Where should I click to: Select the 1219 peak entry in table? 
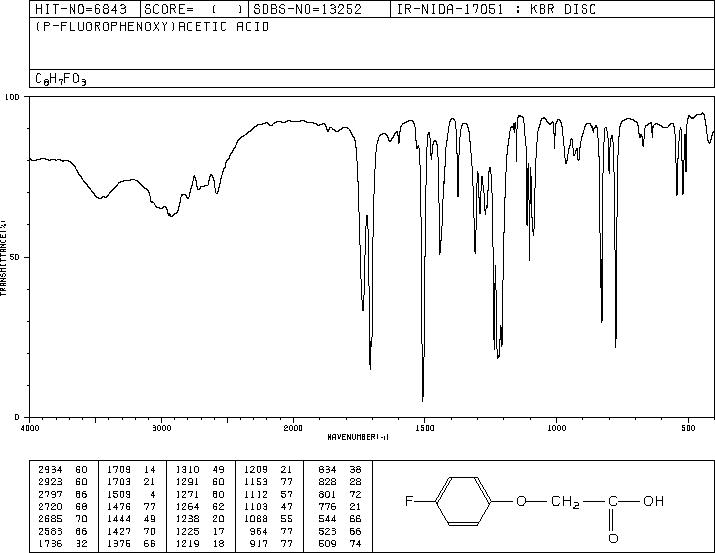(200, 544)
